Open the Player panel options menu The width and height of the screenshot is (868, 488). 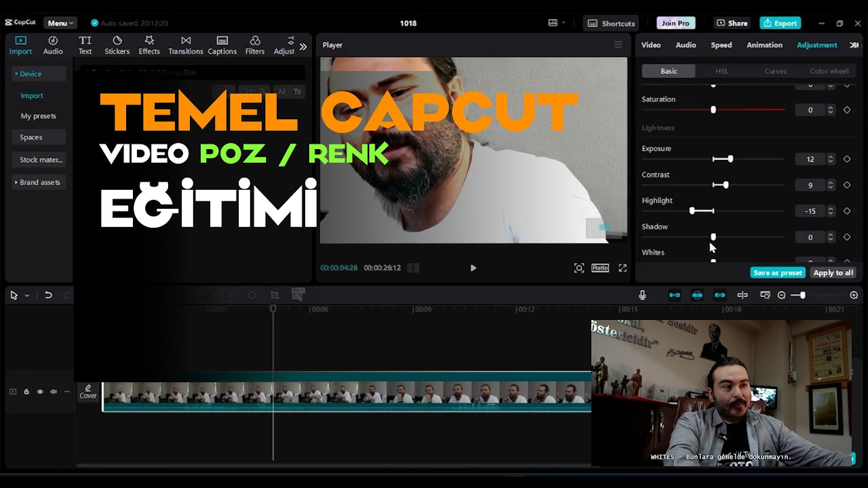pos(618,45)
